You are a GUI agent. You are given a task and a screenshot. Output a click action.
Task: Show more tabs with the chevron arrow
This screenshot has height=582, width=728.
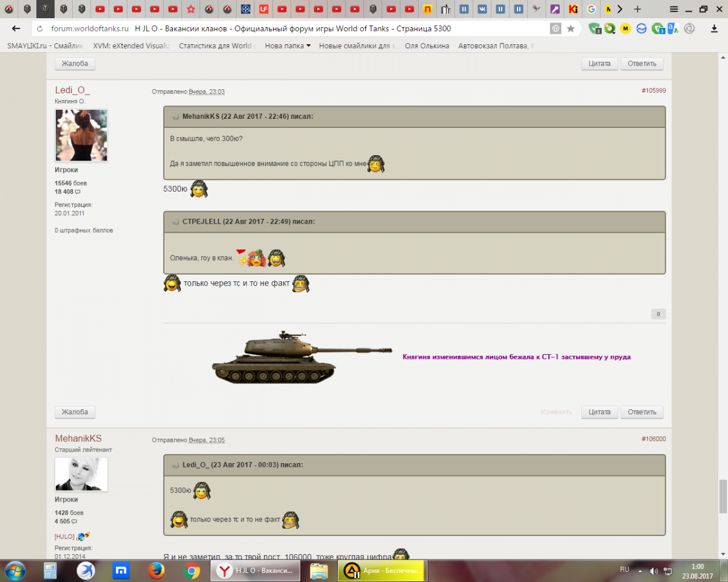coord(619,9)
